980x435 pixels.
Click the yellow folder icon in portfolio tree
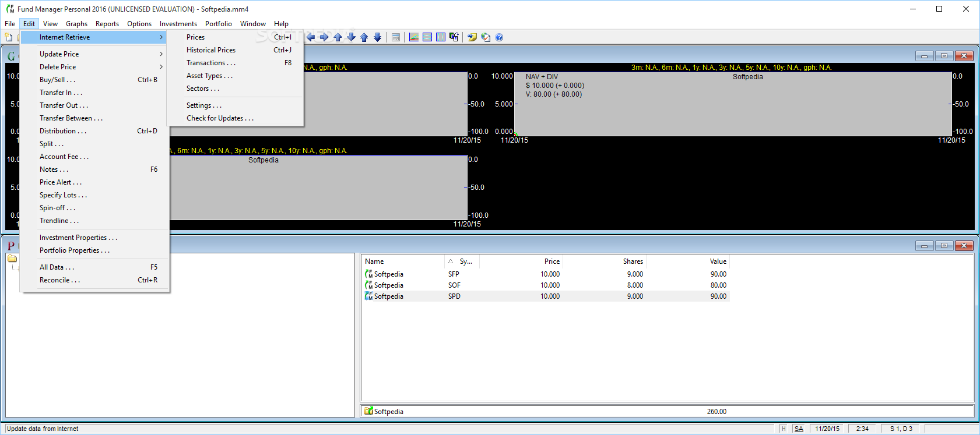point(12,259)
